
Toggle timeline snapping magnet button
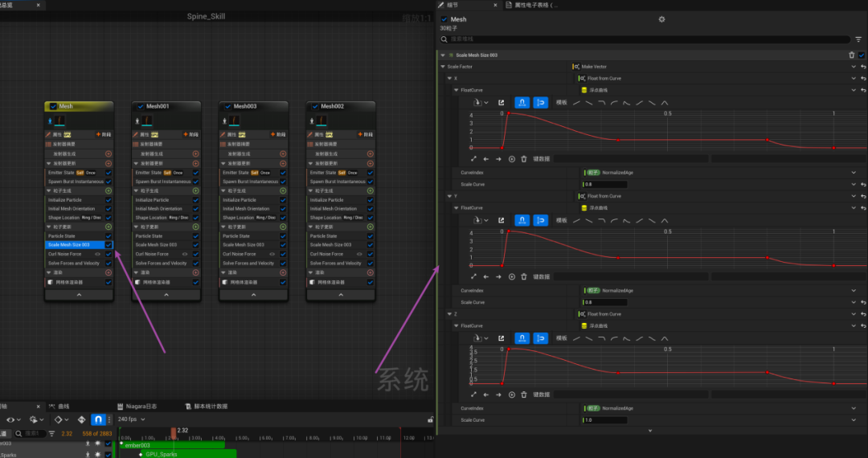pos(98,419)
